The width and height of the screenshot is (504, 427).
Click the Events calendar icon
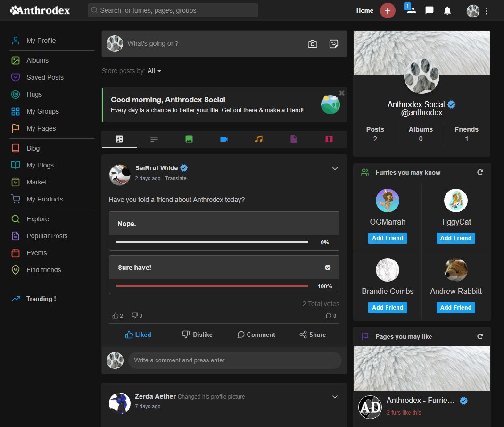point(16,253)
